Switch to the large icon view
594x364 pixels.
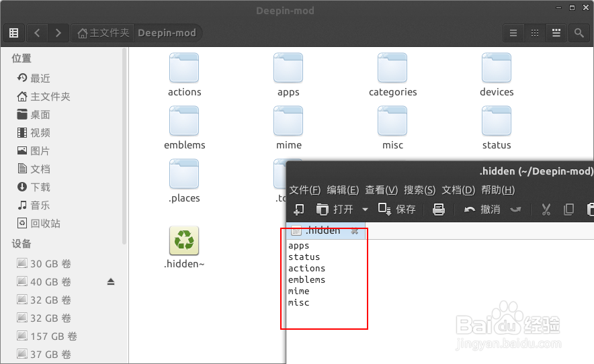coord(556,33)
